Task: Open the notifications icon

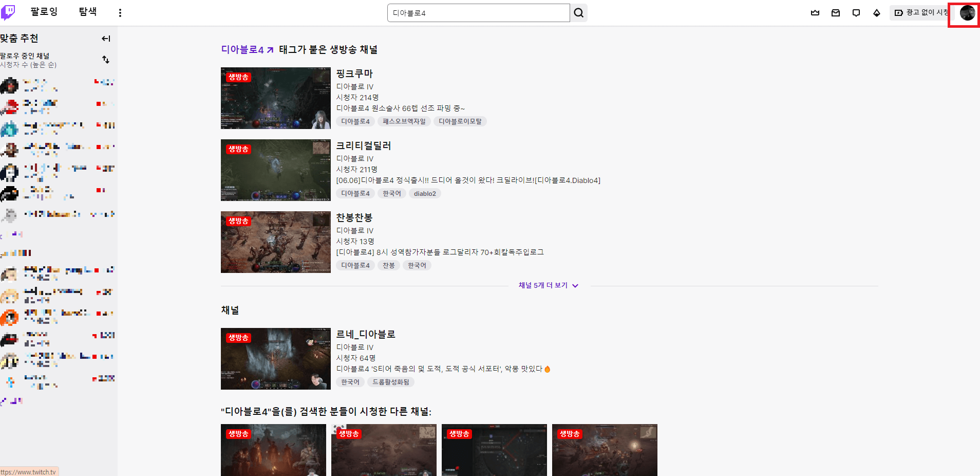Action: click(856, 13)
